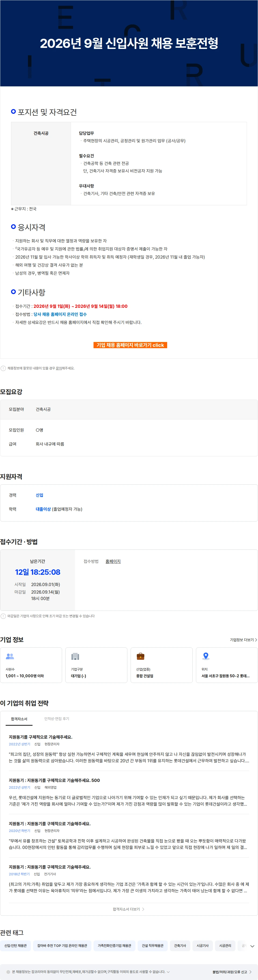Click the arrow next to 합격자소서 더보기

click(143, 909)
